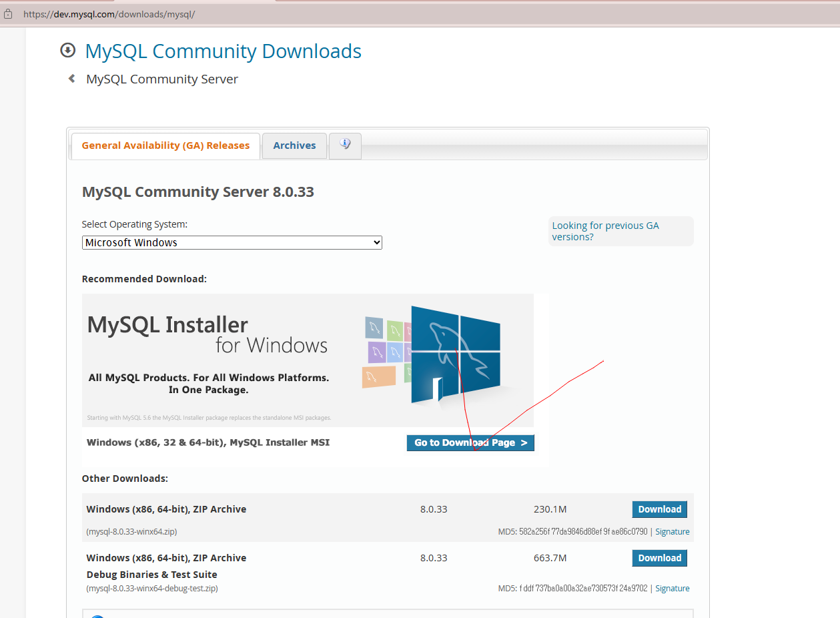Click the download circle icon beside page title
Screen dimensions: 840x618
click(x=68, y=51)
